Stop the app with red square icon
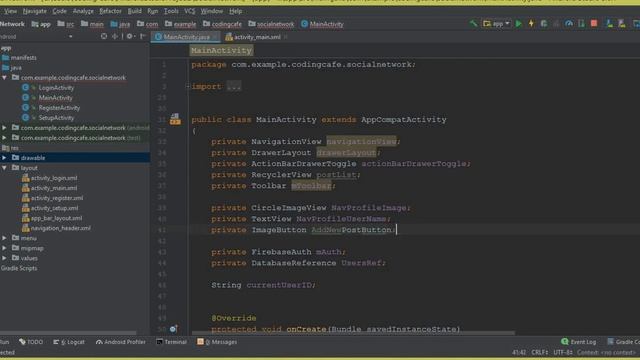This screenshot has height=360, width=640. [x=594, y=24]
